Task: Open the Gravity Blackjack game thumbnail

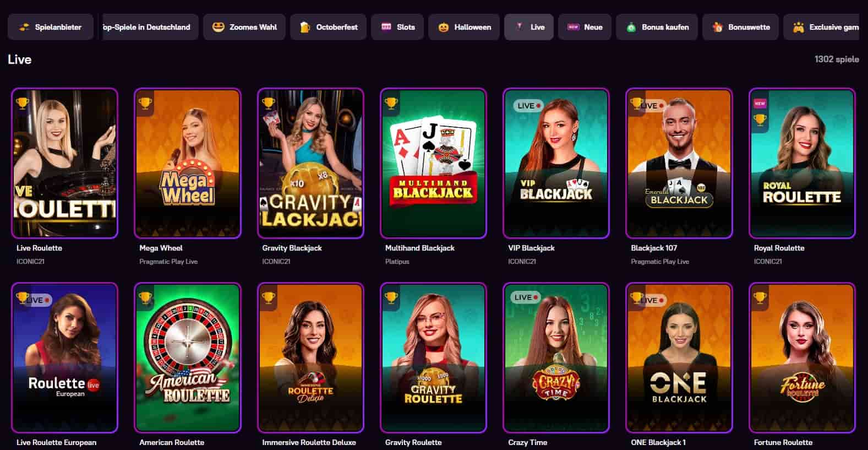Action: click(310, 164)
